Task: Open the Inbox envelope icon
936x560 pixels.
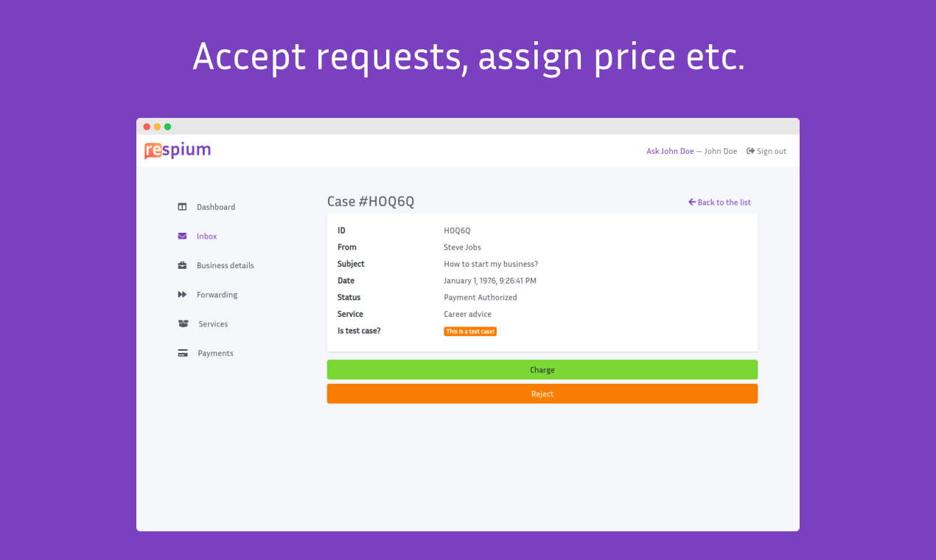Action: tap(182, 236)
